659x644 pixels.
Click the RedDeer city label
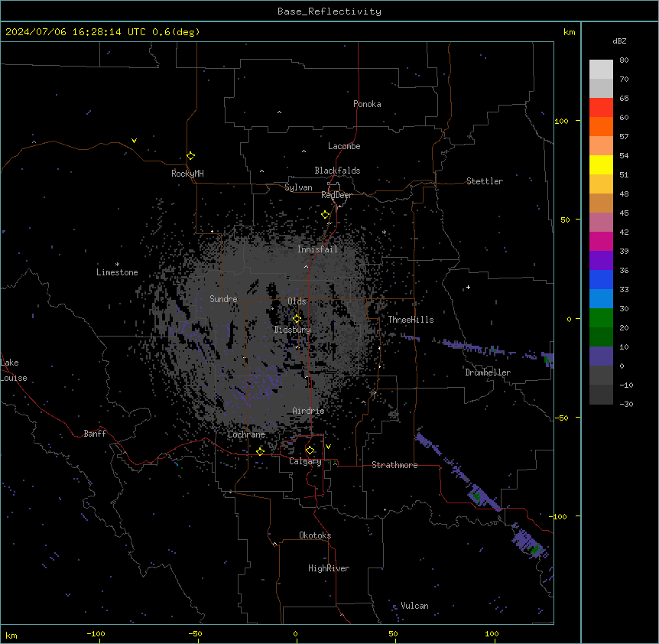coord(336,195)
